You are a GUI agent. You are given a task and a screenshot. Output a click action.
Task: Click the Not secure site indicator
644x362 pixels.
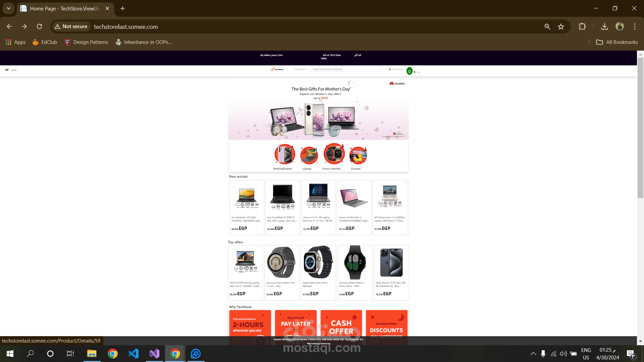[x=71, y=26]
